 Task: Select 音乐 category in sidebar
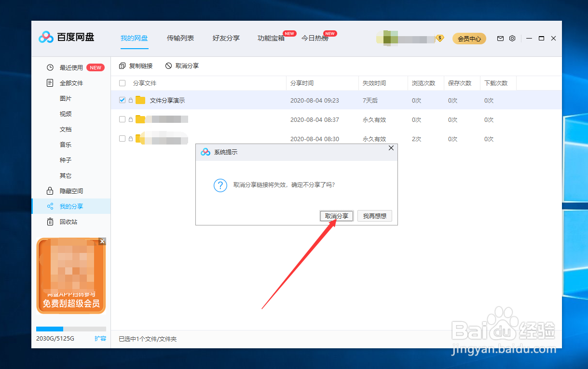coord(66,145)
